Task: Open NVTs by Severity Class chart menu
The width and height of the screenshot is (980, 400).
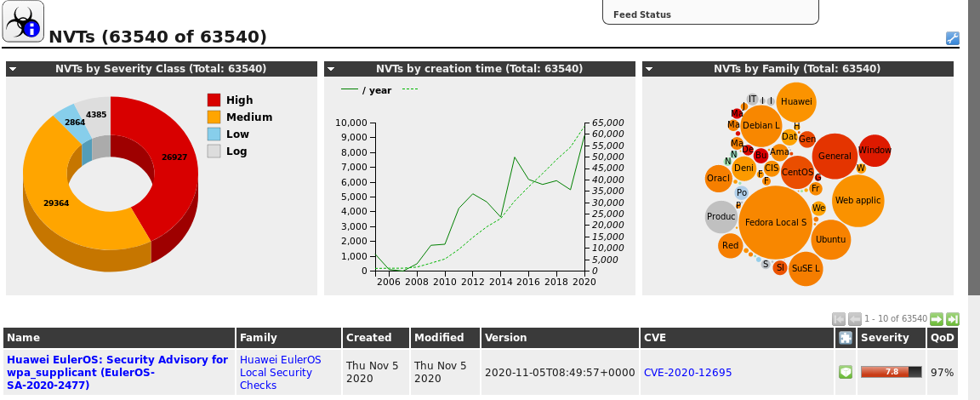Action: point(13,69)
